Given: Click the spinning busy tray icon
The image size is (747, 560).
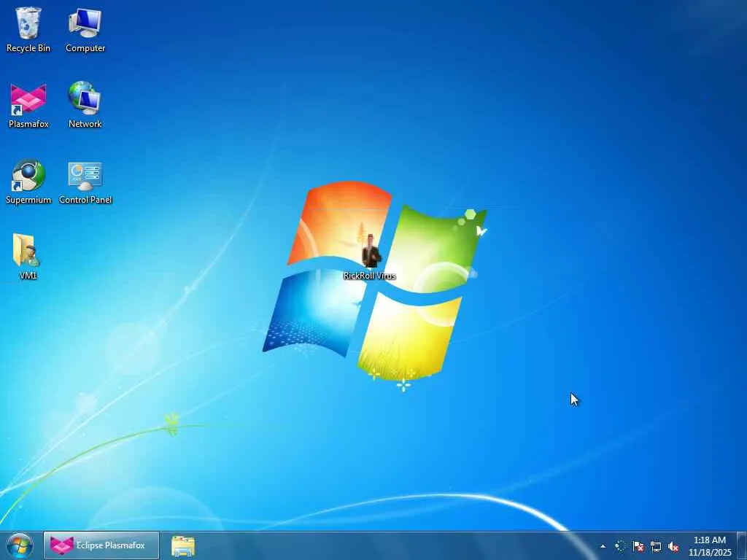Looking at the screenshot, I should coord(620,546).
